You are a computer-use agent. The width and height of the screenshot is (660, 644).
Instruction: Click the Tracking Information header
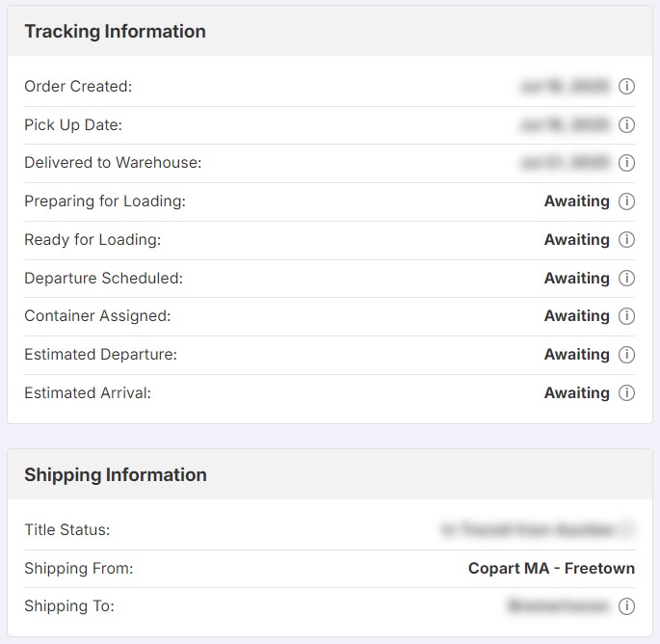[115, 32]
